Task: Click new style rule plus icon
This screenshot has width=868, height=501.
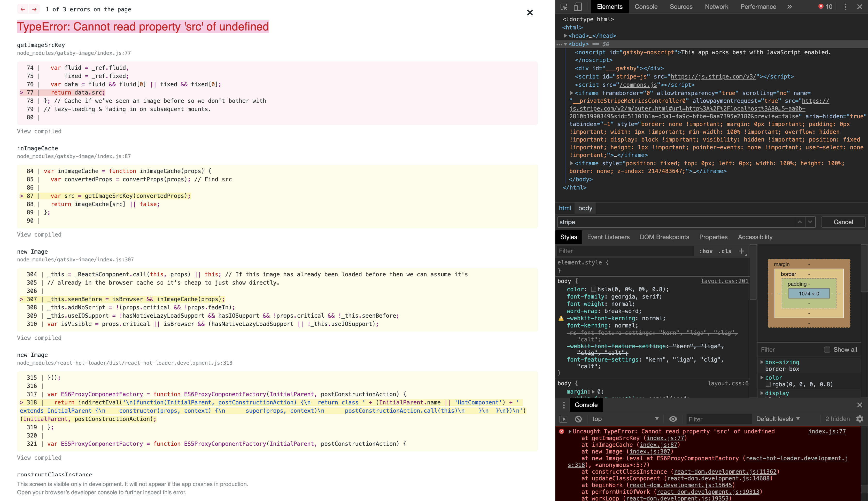Action: coord(741,251)
